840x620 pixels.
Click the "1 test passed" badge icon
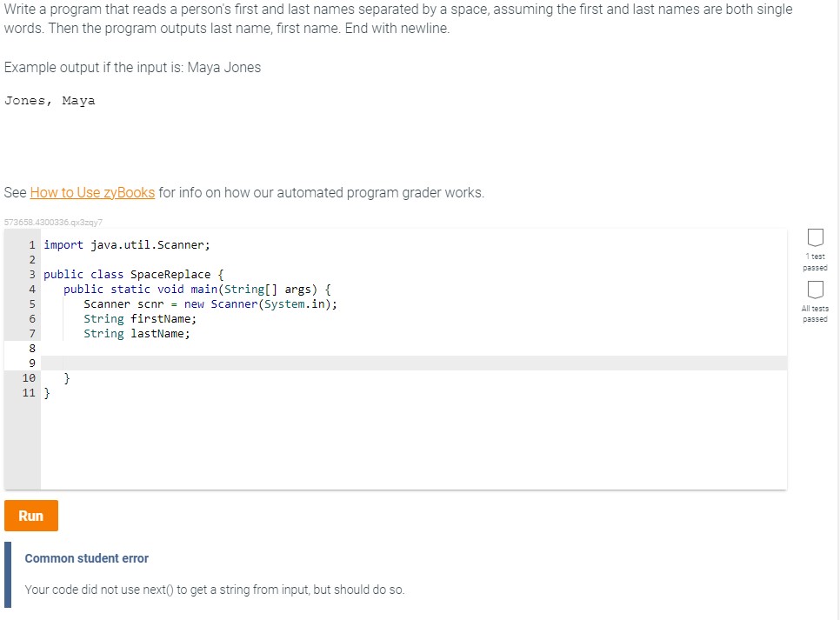[815, 238]
